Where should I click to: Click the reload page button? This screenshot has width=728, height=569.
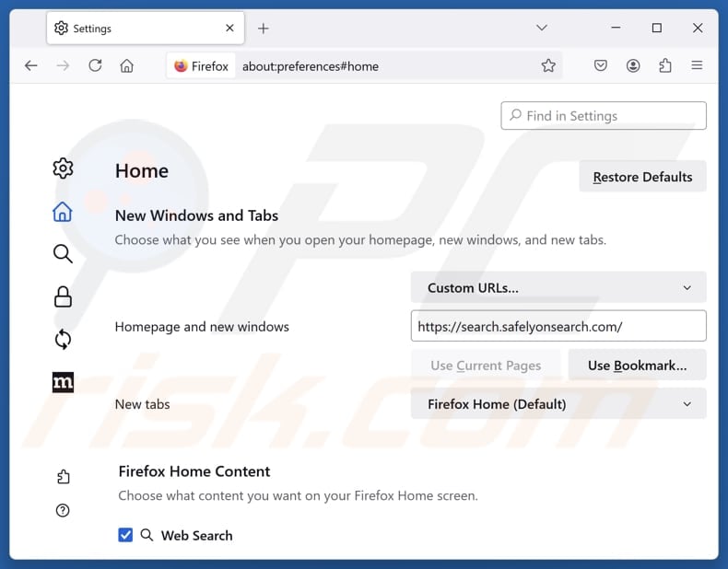95,65
